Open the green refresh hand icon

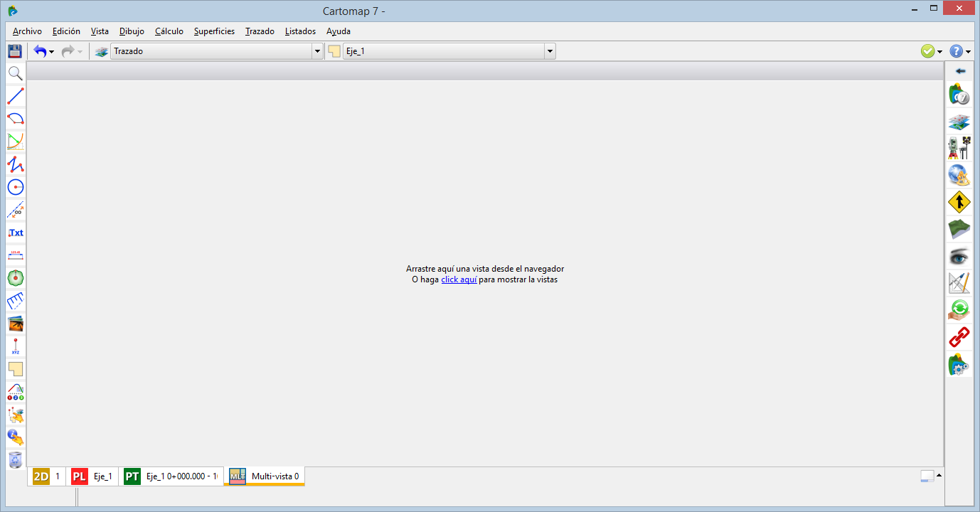pos(959,311)
